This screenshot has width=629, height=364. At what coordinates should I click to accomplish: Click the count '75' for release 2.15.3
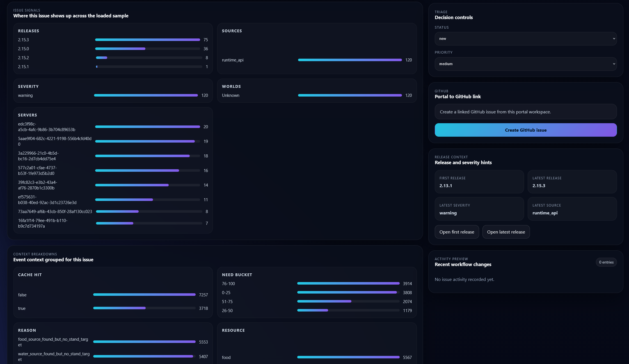pyautogui.click(x=206, y=40)
